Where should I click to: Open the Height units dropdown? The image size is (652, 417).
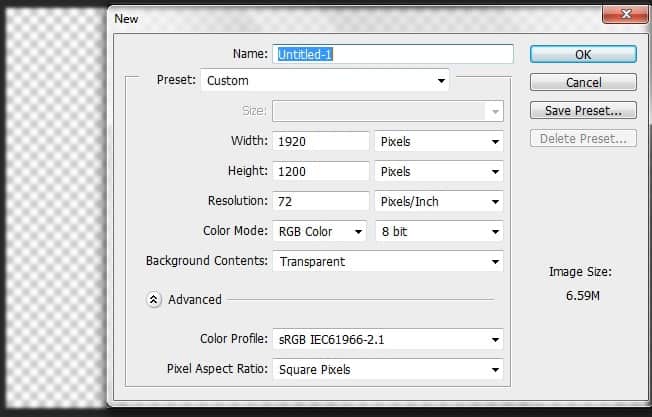[x=439, y=171]
